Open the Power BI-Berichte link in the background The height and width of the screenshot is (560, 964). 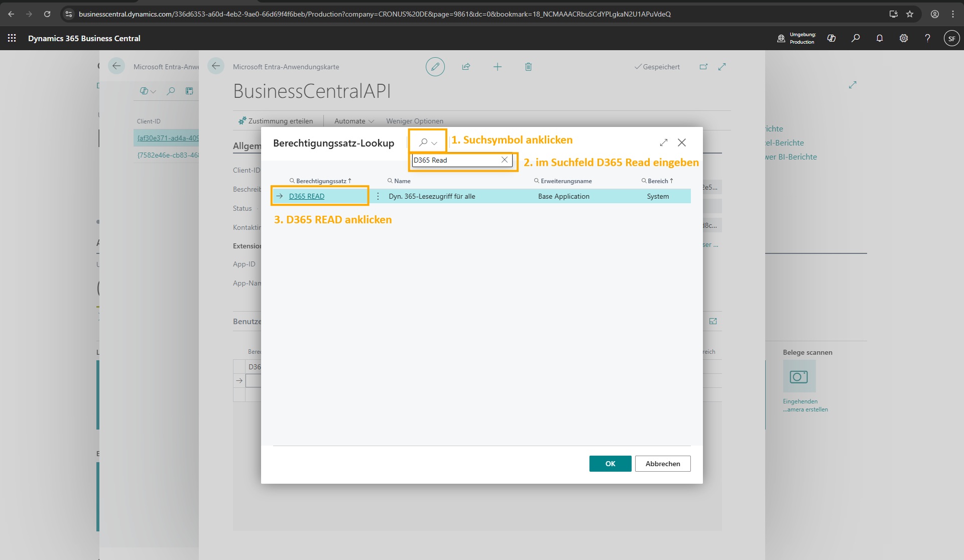tap(791, 157)
